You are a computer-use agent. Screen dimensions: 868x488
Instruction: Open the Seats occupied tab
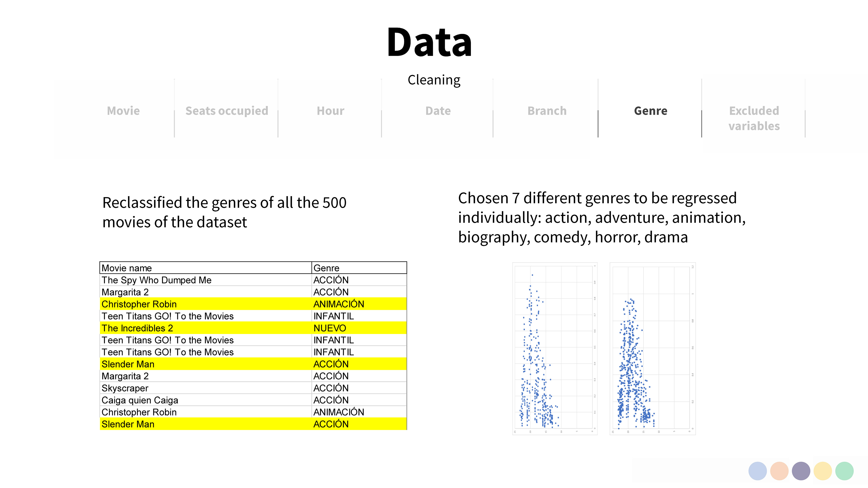tap(227, 111)
